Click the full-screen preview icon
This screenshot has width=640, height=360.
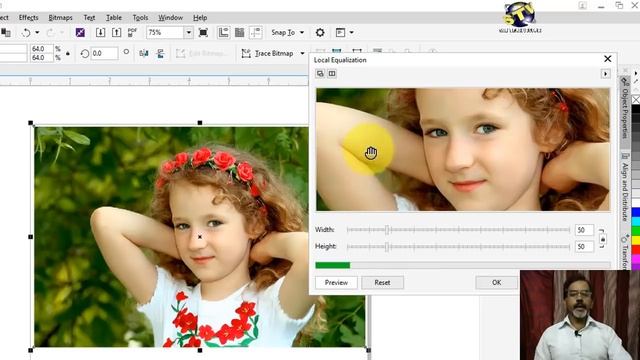tap(203, 33)
